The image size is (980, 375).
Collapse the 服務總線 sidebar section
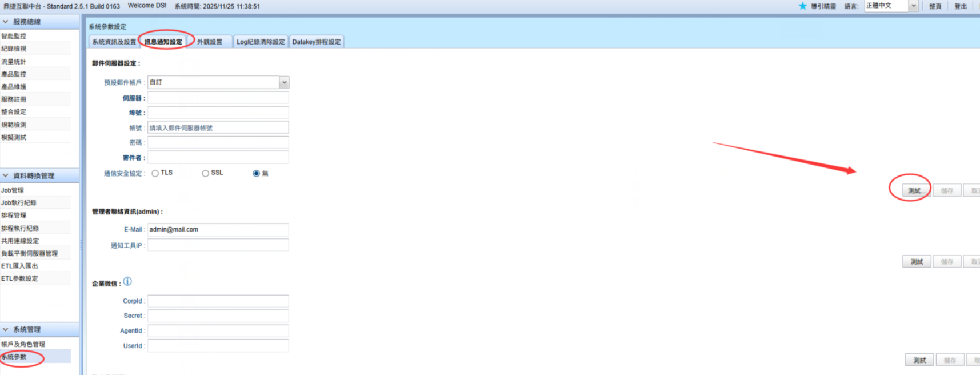coord(6,22)
